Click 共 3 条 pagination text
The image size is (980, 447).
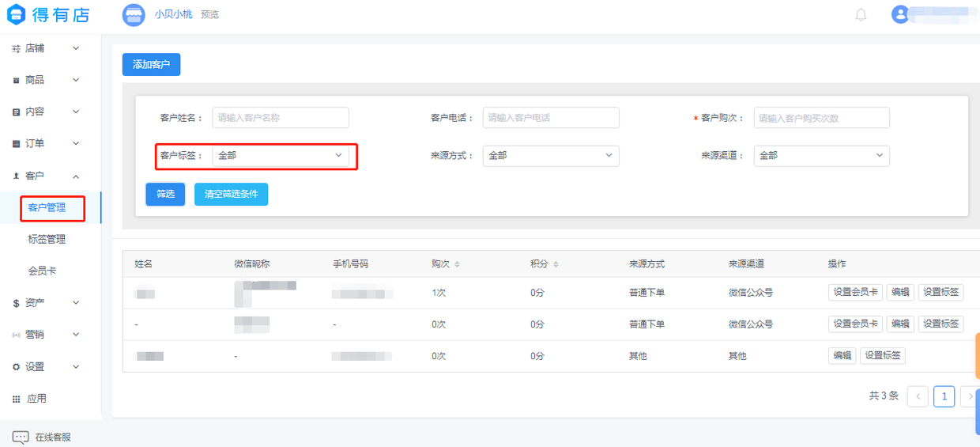(884, 396)
